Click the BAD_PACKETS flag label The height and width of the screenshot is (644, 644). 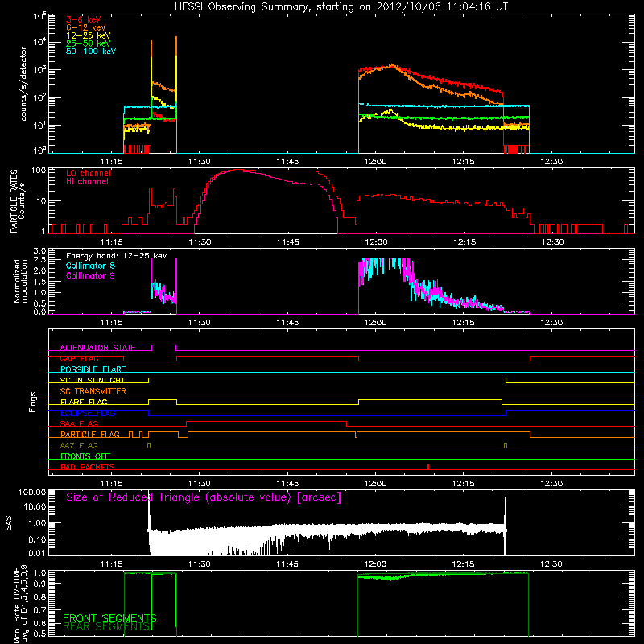(88, 467)
